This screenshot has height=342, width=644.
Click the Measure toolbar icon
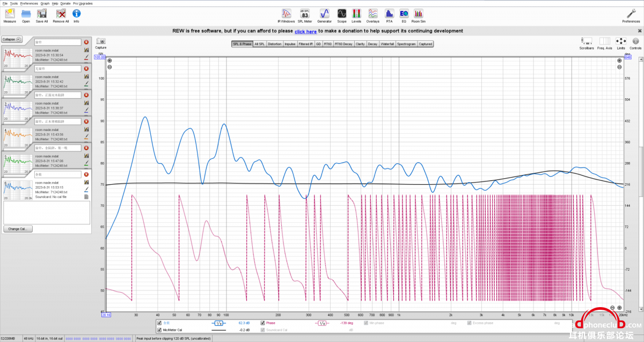(x=9, y=13)
